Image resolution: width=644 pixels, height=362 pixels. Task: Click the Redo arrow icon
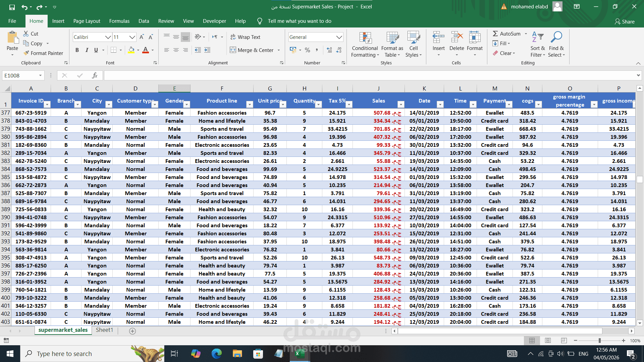tap(39, 7)
